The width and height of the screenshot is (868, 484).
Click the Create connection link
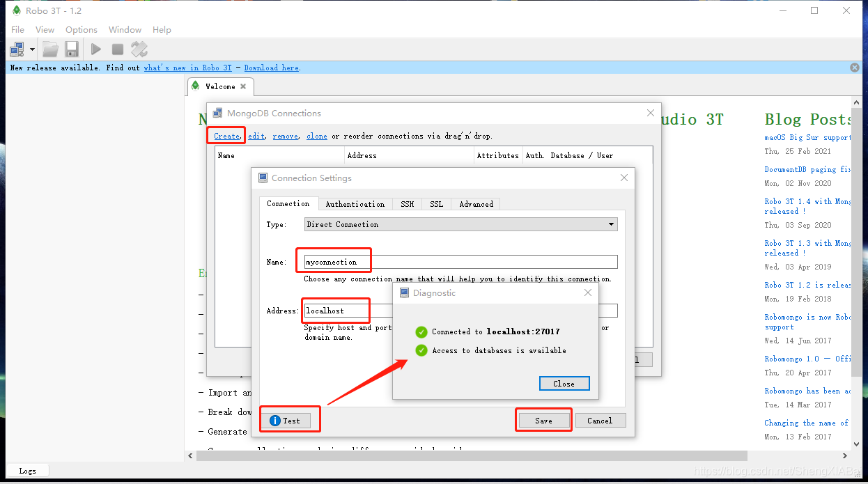click(x=227, y=136)
